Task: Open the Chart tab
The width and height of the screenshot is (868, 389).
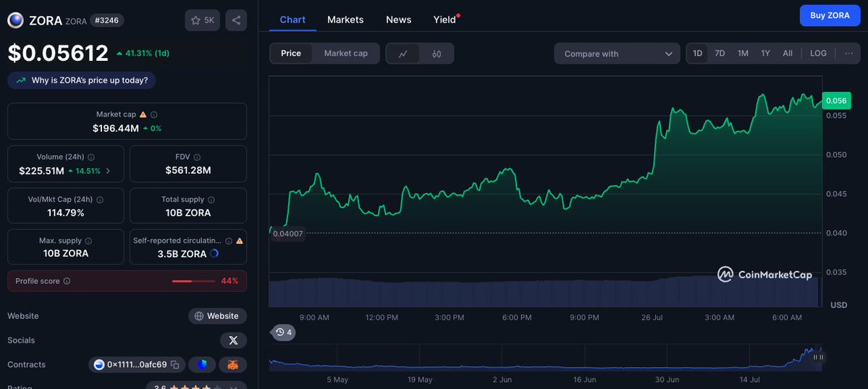Action: click(292, 20)
